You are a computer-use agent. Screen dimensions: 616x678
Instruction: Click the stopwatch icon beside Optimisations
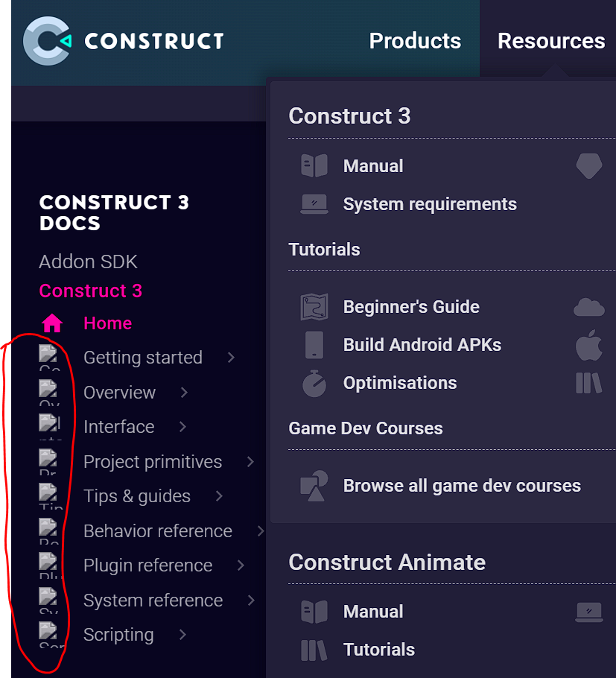pyautogui.click(x=314, y=383)
